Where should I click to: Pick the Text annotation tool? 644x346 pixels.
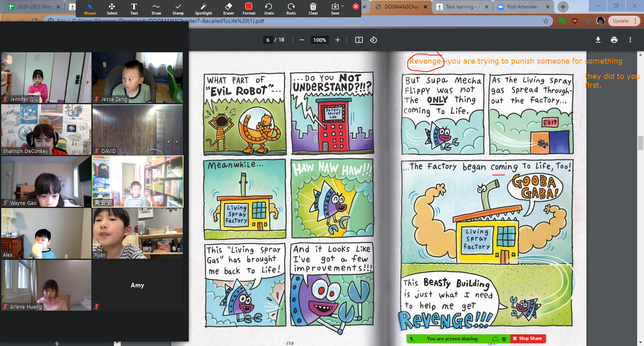click(x=134, y=8)
